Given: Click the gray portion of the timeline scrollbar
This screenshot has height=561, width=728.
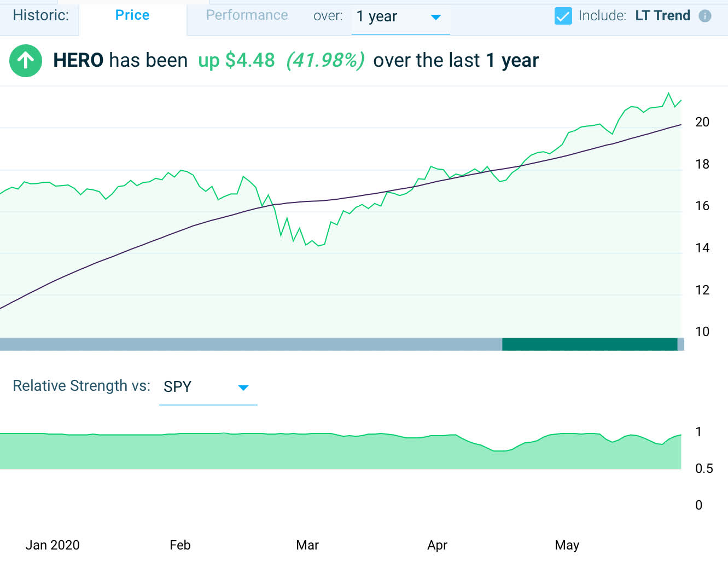Looking at the screenshot, I should [246, 344].
